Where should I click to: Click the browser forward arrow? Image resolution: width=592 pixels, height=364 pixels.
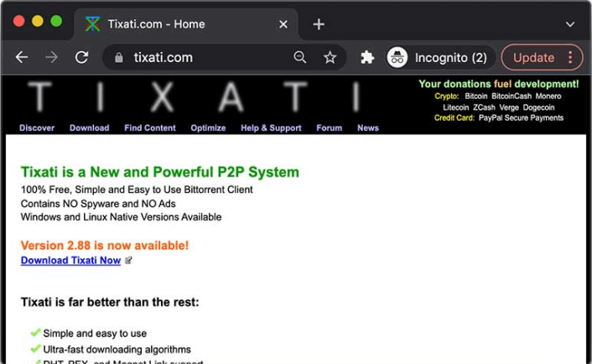coord(51,57)
